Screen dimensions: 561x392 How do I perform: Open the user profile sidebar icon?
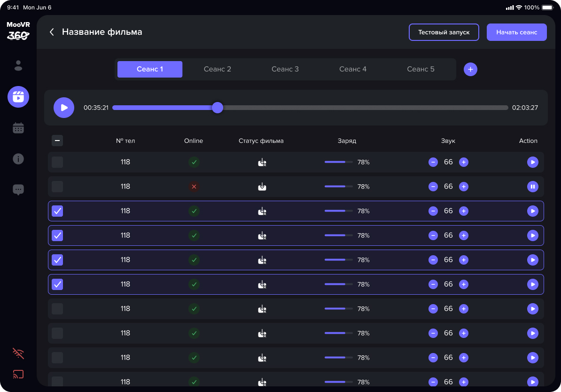pyautogui.click(x=18, y=66)
